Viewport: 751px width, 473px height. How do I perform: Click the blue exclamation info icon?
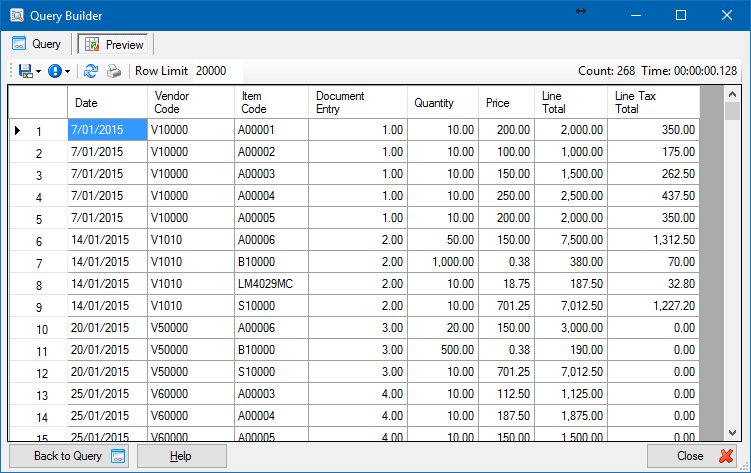click(55, 71)
